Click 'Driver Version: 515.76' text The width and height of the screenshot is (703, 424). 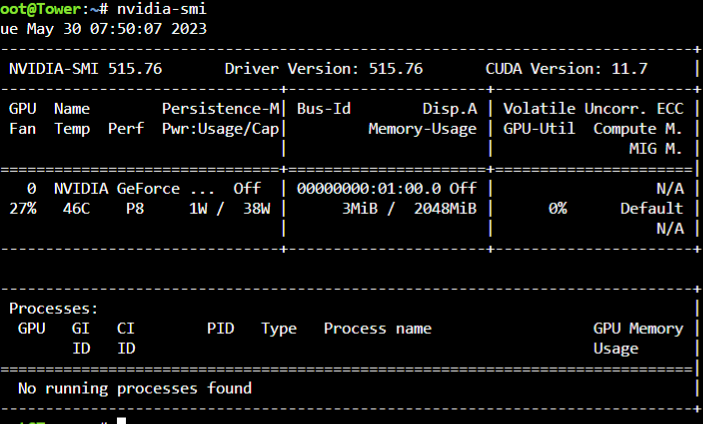(324, 69)
